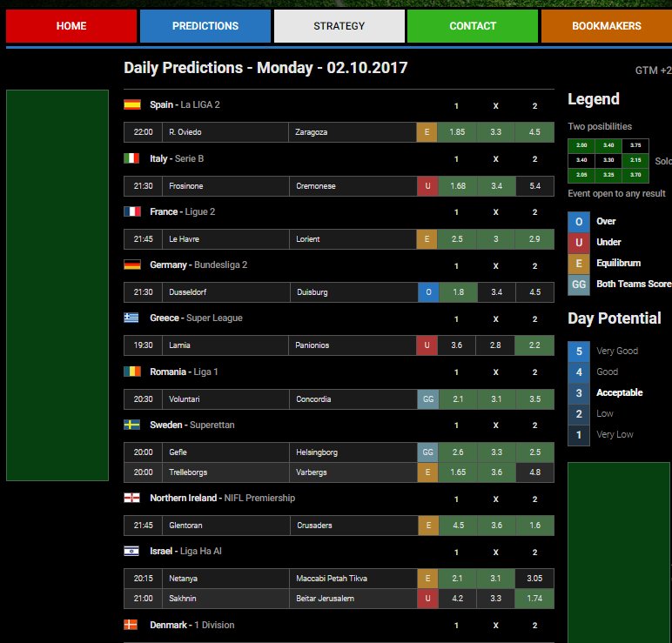
Task: Click Northern Ireland - NIFL Premiership heading
Action: [x=223, y=498]
